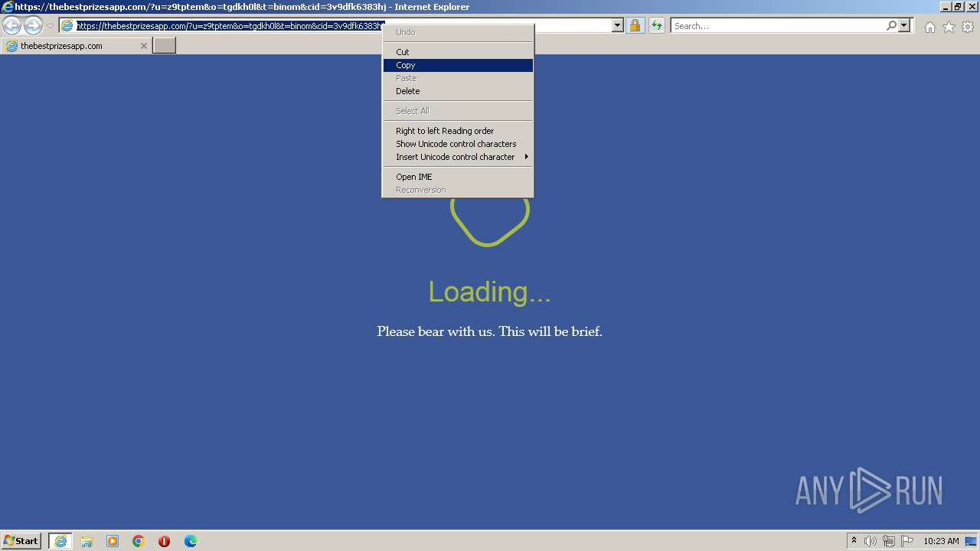Launch the media player taskbar icon
This screenshot has height=551, width=980.
[113, 541]
